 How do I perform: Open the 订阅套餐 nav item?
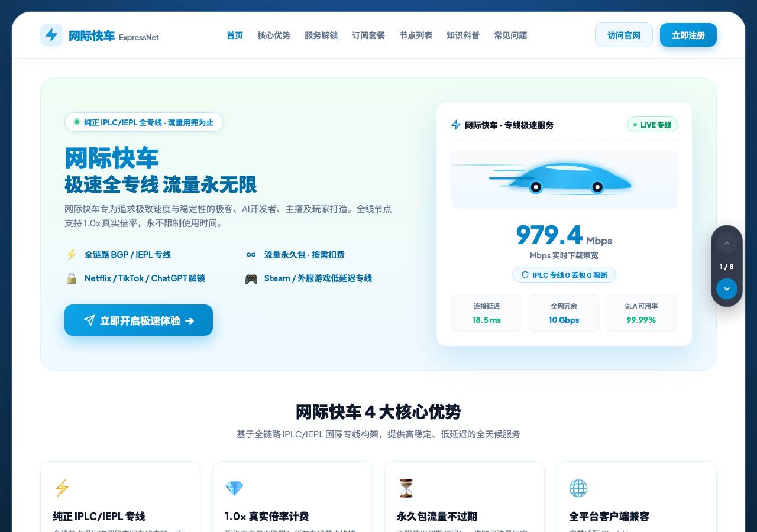368,35
